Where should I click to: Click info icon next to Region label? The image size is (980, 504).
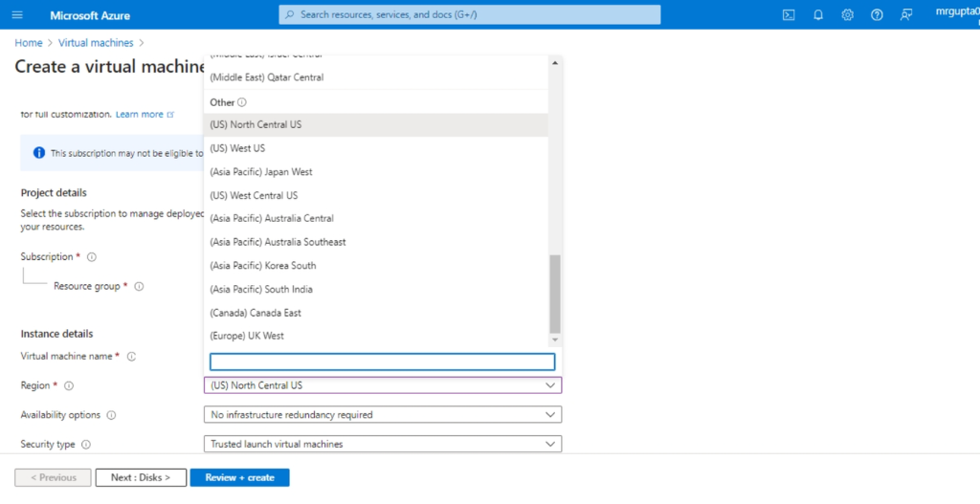(x=69, y=386)
